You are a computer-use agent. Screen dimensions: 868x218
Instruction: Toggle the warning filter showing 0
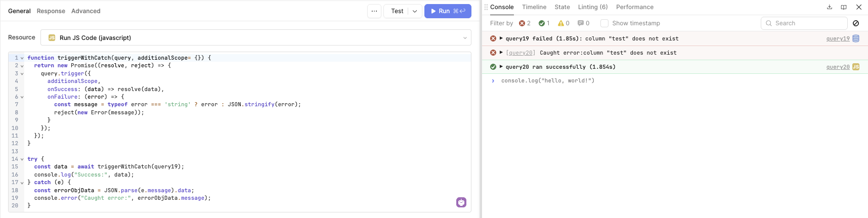pyautogui.click(x=563, y=23)
